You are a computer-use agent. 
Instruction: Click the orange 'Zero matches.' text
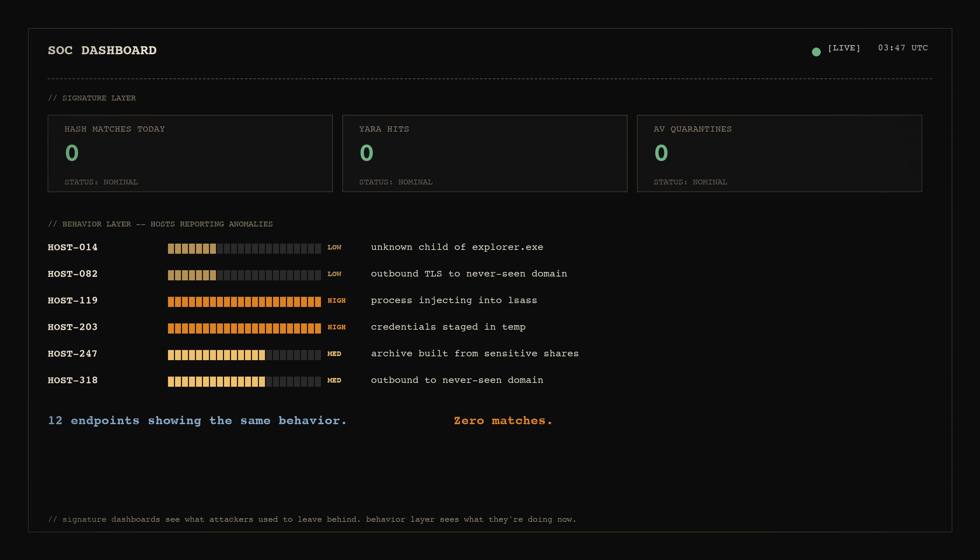503,421
